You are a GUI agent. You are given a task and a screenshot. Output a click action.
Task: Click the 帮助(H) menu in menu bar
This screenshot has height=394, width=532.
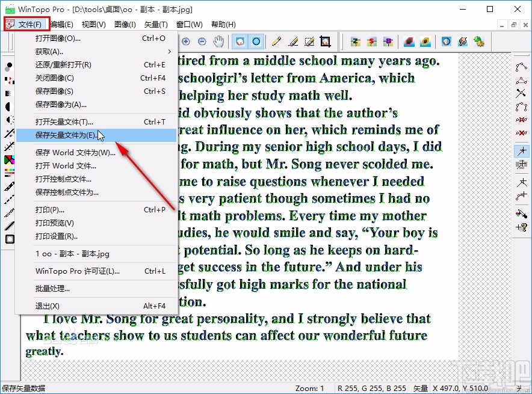tap(223, 24)
